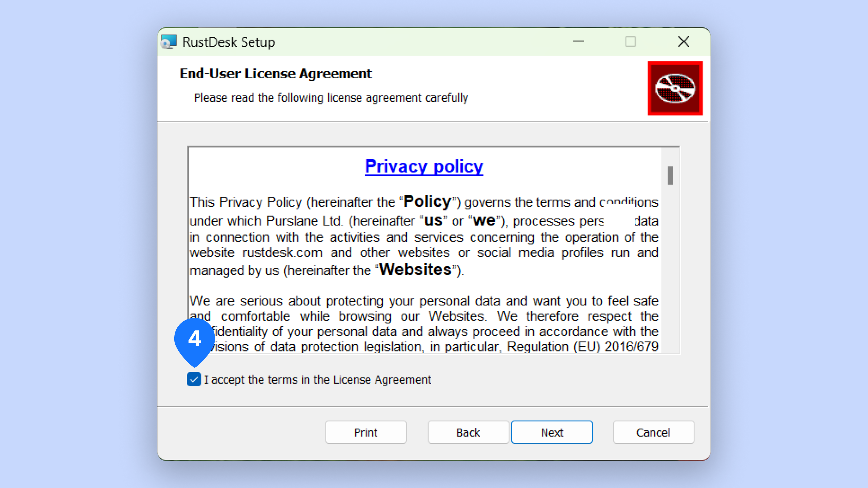The width and height of the screenshot is (868, 488).
Task: Click the 'End-User License Agreement' heading
Action: [x=275, y=74]
